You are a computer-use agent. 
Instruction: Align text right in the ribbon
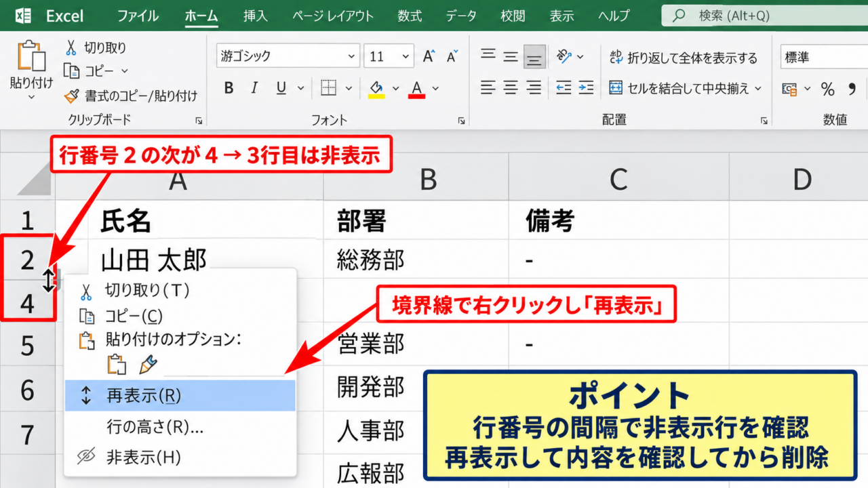coord(534,87)
